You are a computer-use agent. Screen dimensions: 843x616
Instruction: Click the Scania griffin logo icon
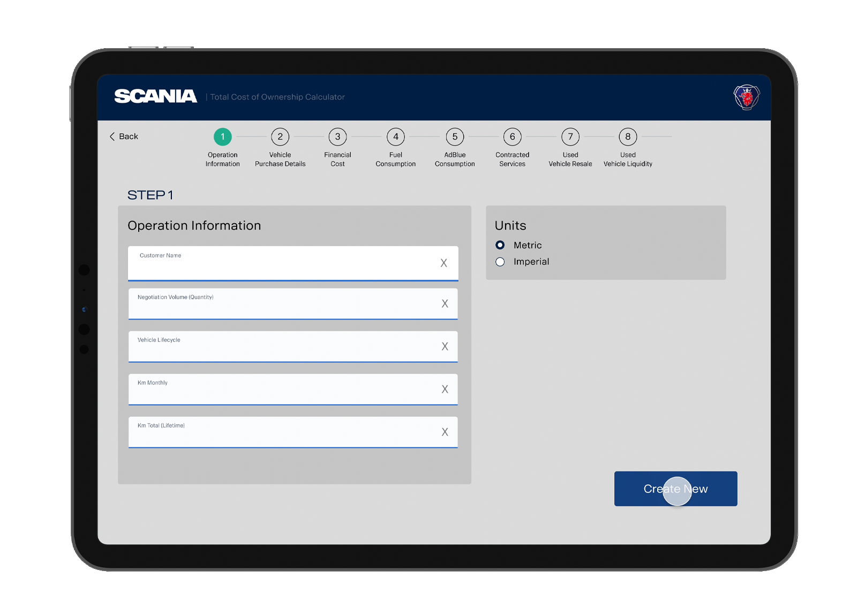(x=746, y=97)
